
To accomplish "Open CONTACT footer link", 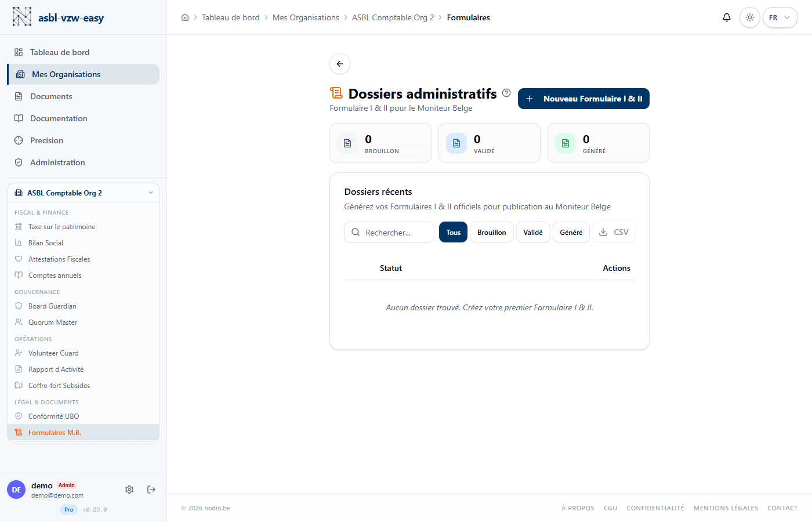I will tap(782, 508).
